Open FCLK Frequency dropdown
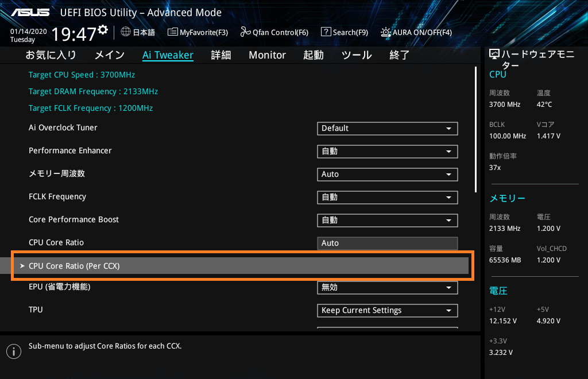 click(x=388, y=198)
